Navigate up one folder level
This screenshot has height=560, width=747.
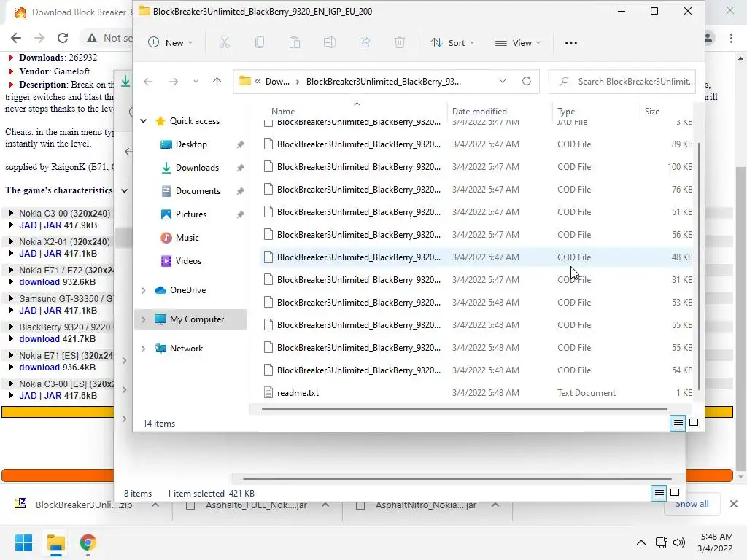tap(217, 82)
